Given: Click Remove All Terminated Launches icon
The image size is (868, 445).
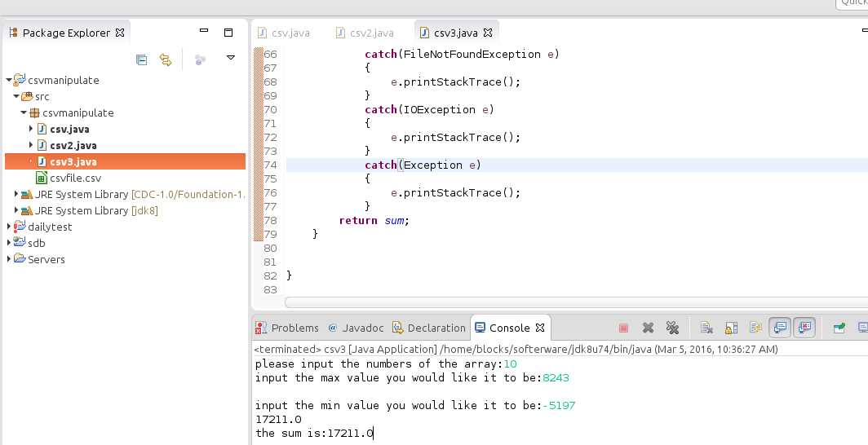Looking at the screenshot, I should pos(672,328).
